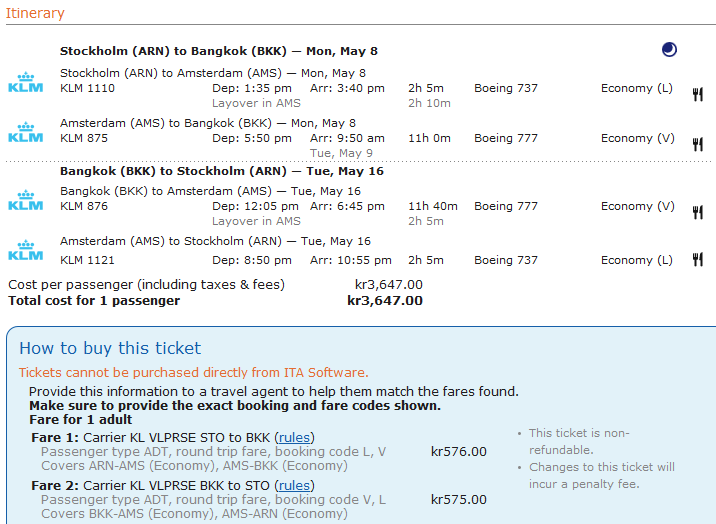This screenshot has width=716, height=524.
Task: Click the overnight moon icon on outbound trip
Action: click(669, 50)
